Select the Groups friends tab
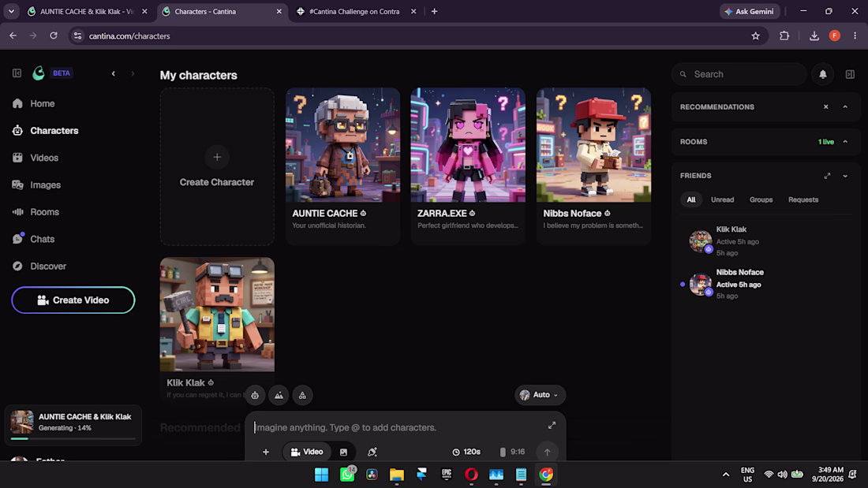Image resolution: width=868 pixels, height=488 pixels. pyautogui.click(x=761, y=199)
